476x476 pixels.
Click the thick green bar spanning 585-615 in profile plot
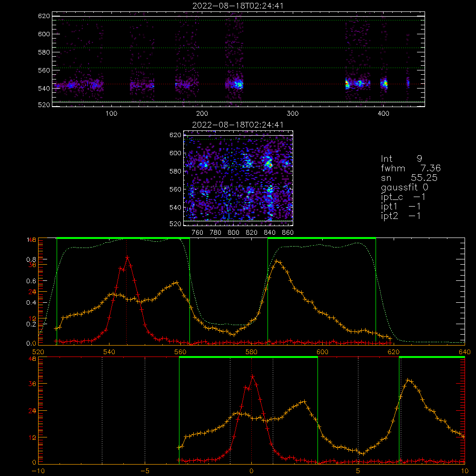click(x=322, y=238)
